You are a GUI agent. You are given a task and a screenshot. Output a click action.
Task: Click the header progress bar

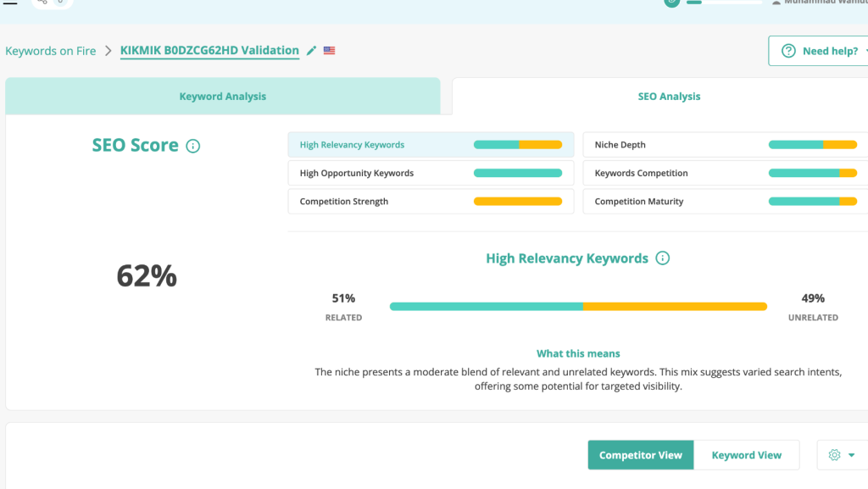pyautogui.click(x=724, y=3)
